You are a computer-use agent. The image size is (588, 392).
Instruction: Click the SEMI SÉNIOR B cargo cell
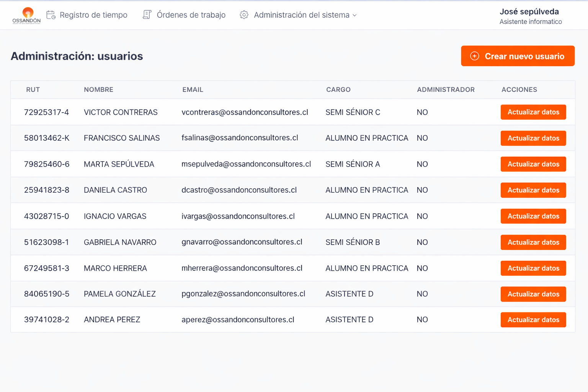353,242
